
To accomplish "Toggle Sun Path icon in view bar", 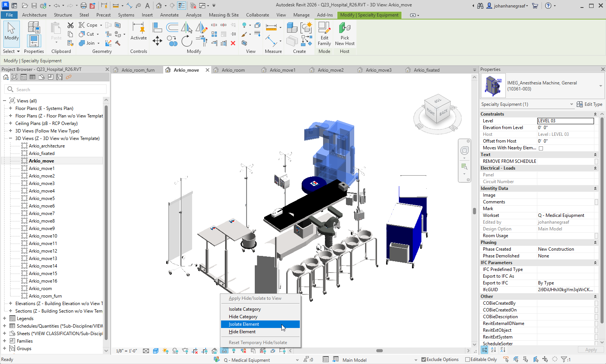I will [x=165, y=351].
